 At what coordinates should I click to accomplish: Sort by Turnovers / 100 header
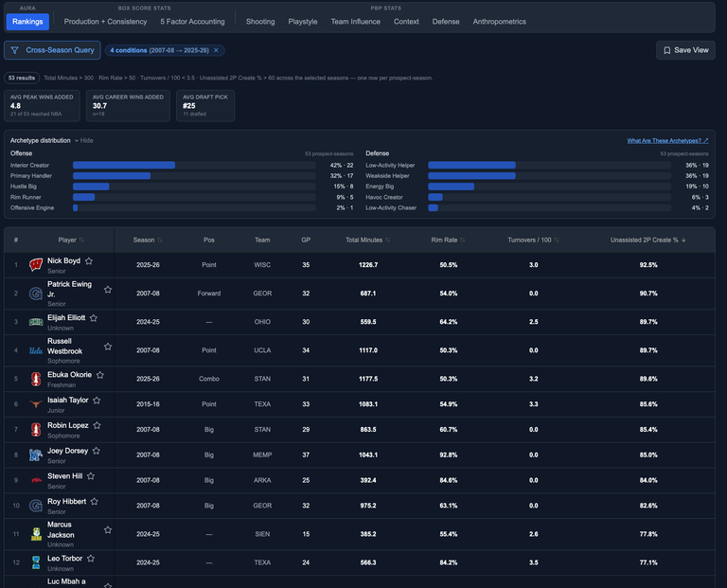pyautogui.click(x=534, y=241)
